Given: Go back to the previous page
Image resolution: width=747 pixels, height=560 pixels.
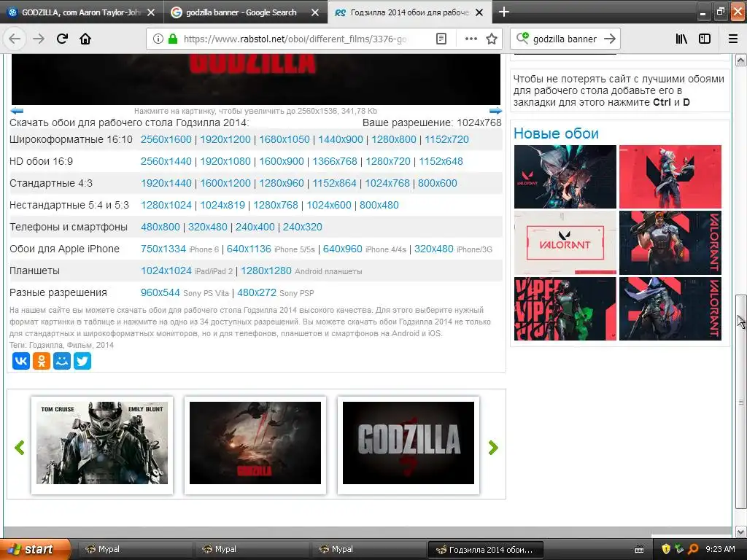Looking at the screenshot, I should [15, 39].
